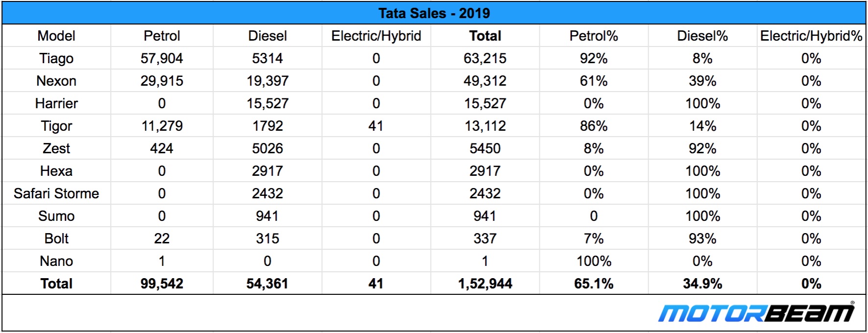Click Tigor petrol share 86%

pyautogui.click(x=594, y=126)
